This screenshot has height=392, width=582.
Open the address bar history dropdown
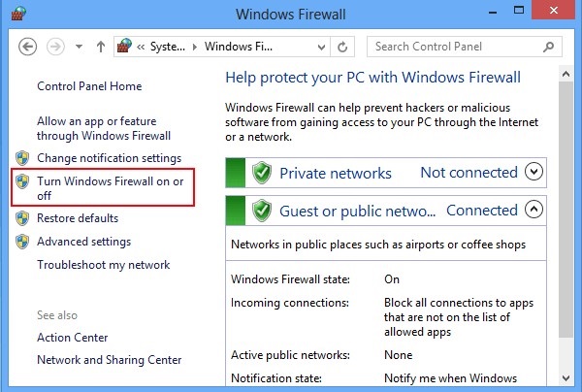point(319,47)
